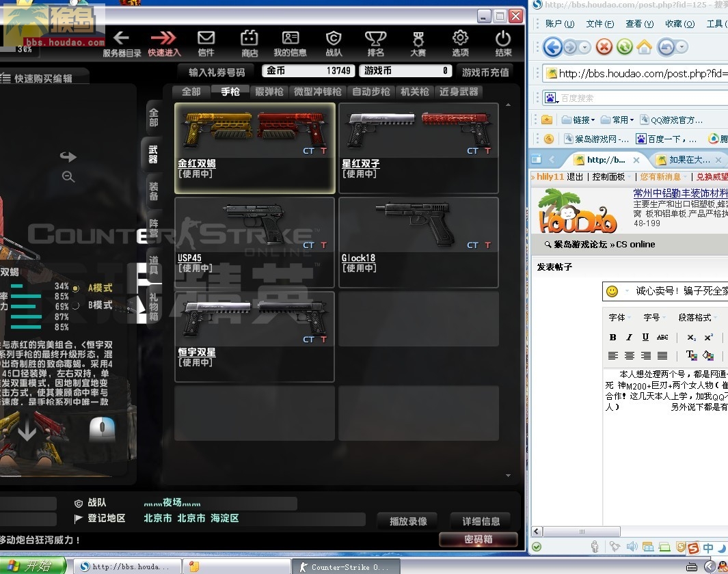Switch to the 霰弹枪 shotgun tab
Viewport: 728px width, 574px height.
(269, 92)
